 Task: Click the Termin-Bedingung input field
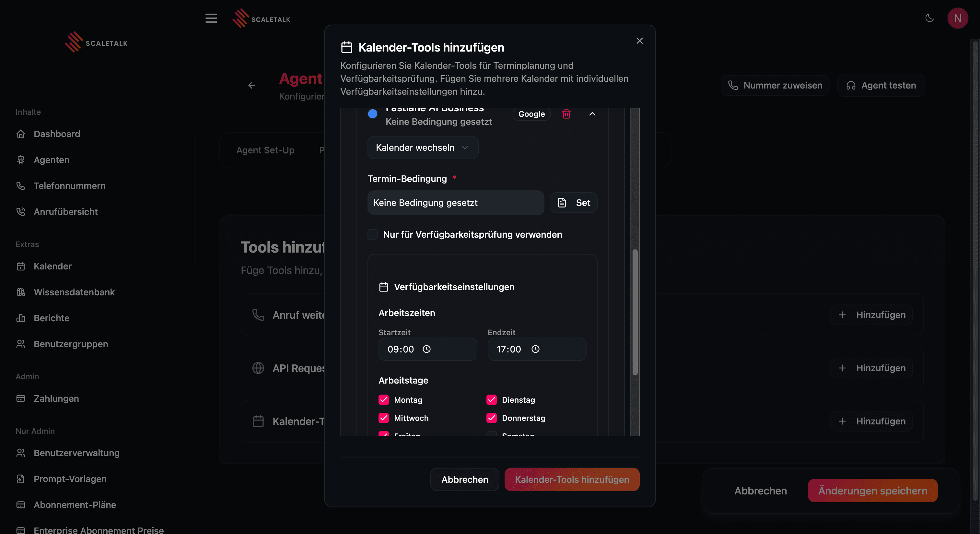455,203
